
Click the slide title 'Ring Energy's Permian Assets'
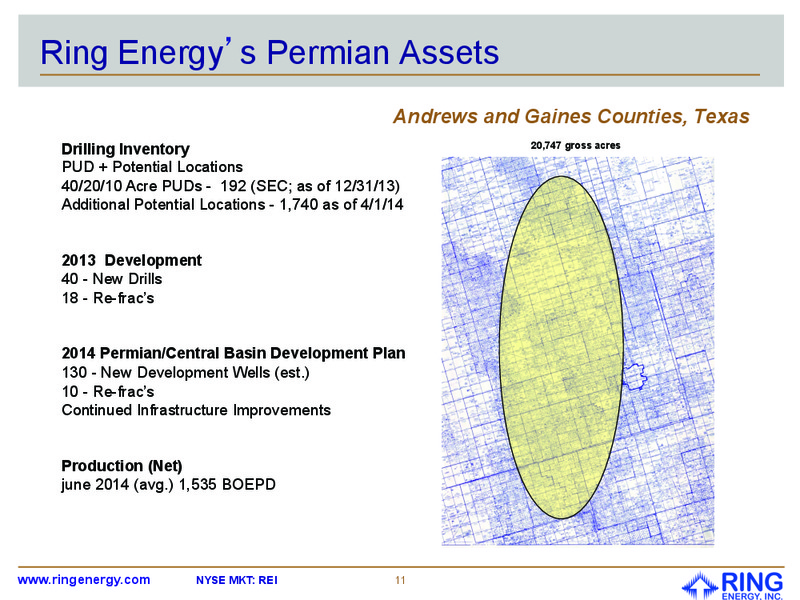pyautogui.click(x=269, y=53)
